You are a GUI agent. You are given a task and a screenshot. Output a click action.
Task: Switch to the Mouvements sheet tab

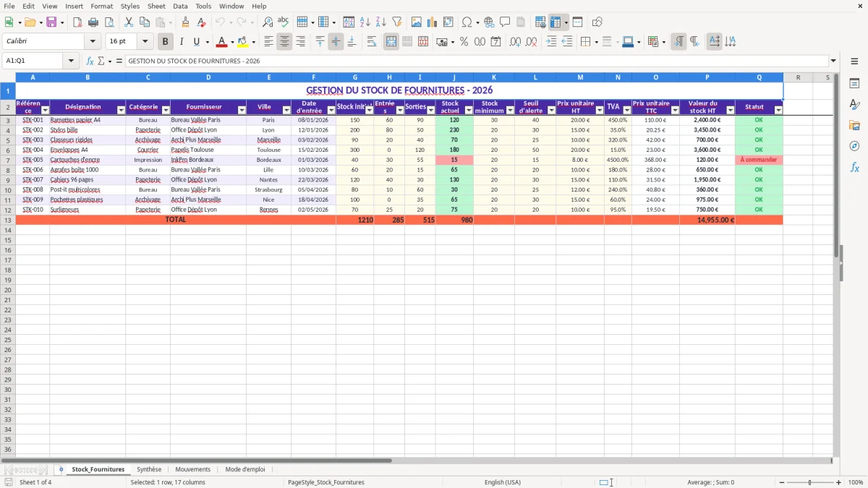[193, 470]
